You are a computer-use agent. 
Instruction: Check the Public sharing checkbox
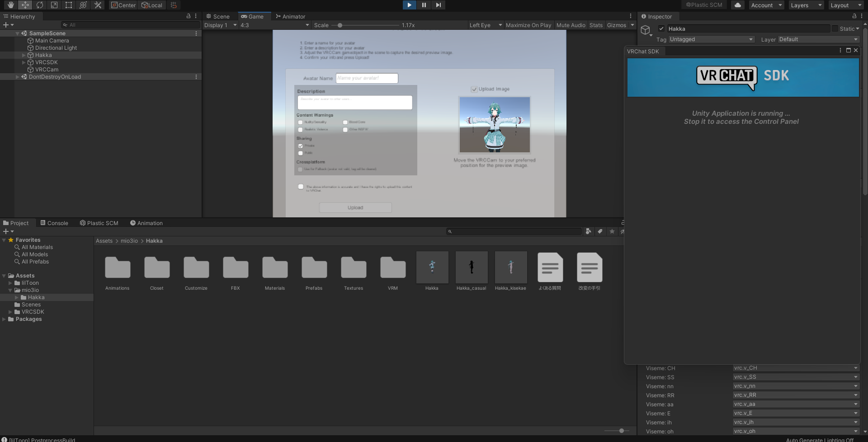(x=300, y=153)
